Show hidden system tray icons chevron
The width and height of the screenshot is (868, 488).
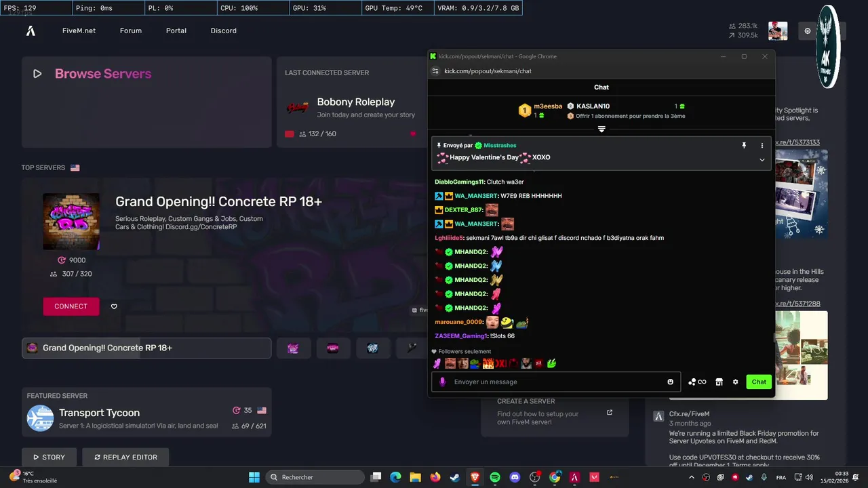[693, 477]
